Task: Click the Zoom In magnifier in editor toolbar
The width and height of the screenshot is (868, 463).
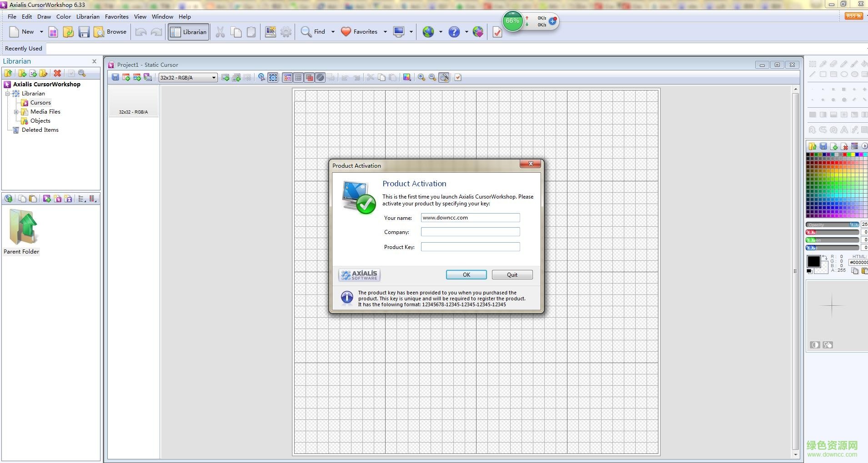Action: [421, 78]
